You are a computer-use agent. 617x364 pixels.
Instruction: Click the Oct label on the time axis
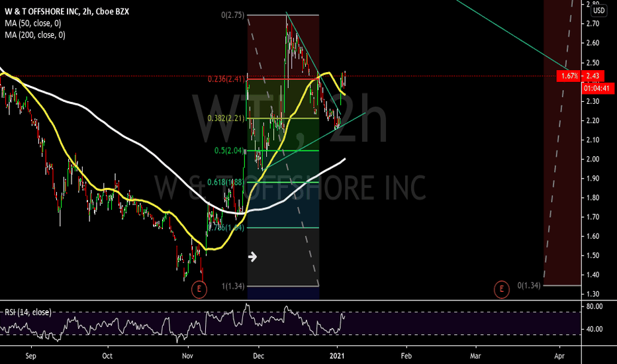[x=107, y=356]
